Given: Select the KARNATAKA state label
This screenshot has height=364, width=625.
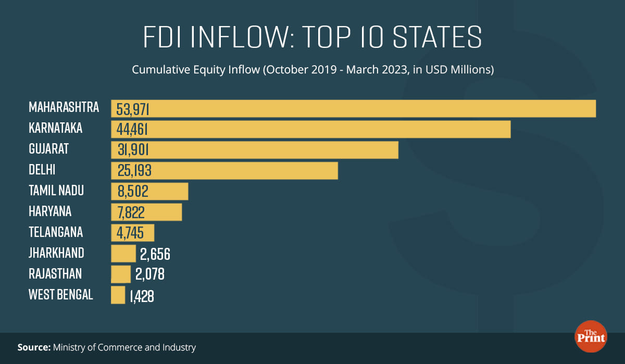Looking at the screenshot, I should point(56,128).
